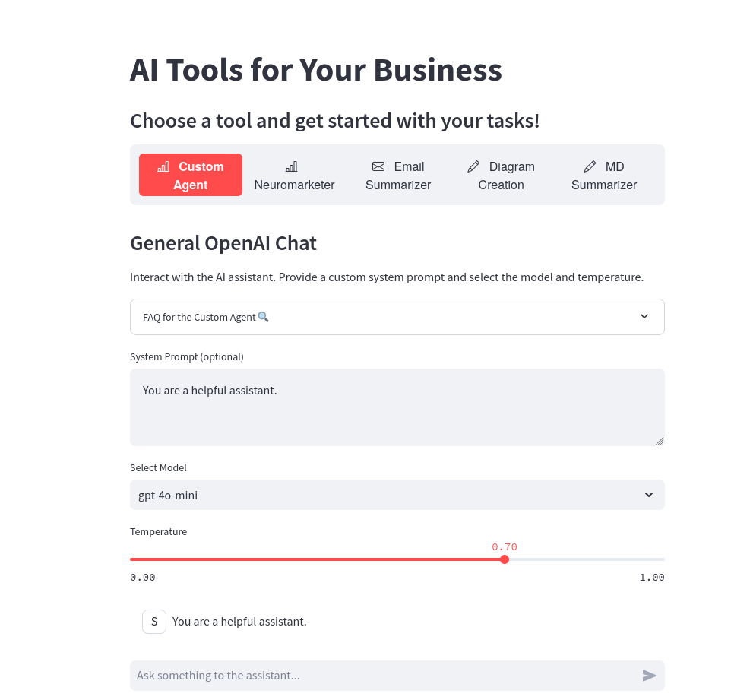Open the Select Model dropdown showing gpt-4o-mini
The width and height of the screenshot is (731, 700).
[397, 495]
